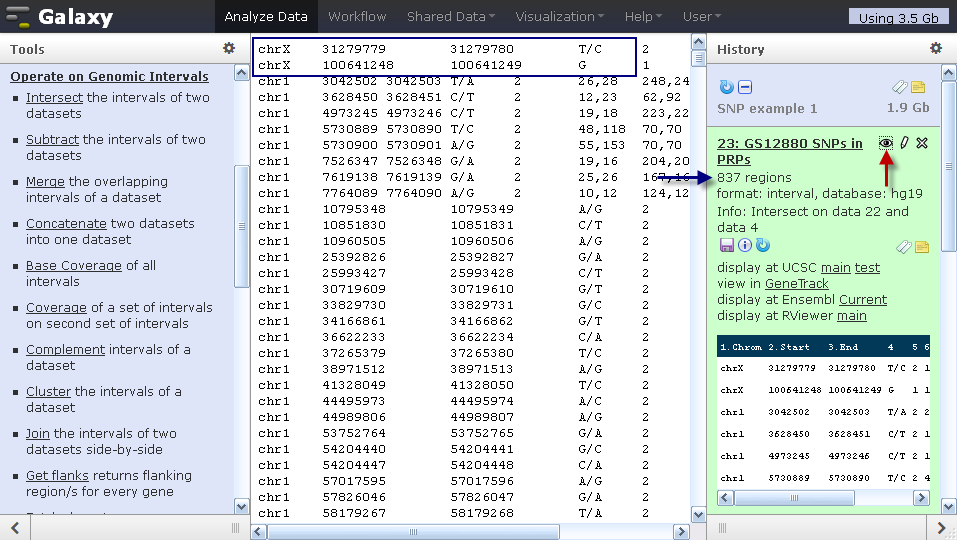Click the SNP example 1 history name
Viewport: 957px width, 540px height.
(767, 109)
